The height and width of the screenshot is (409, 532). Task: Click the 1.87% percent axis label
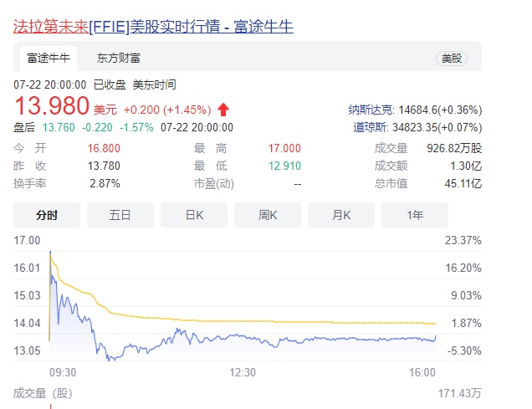tap(466, 323)
